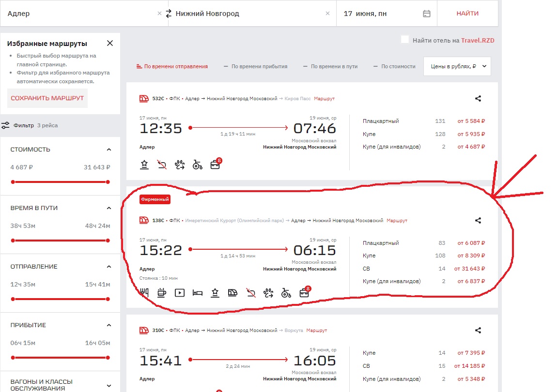Image resolution: width=558 pixels, height=392 pixels.
Task: Open the calendar date picker icon
Action: coord(426,14)
